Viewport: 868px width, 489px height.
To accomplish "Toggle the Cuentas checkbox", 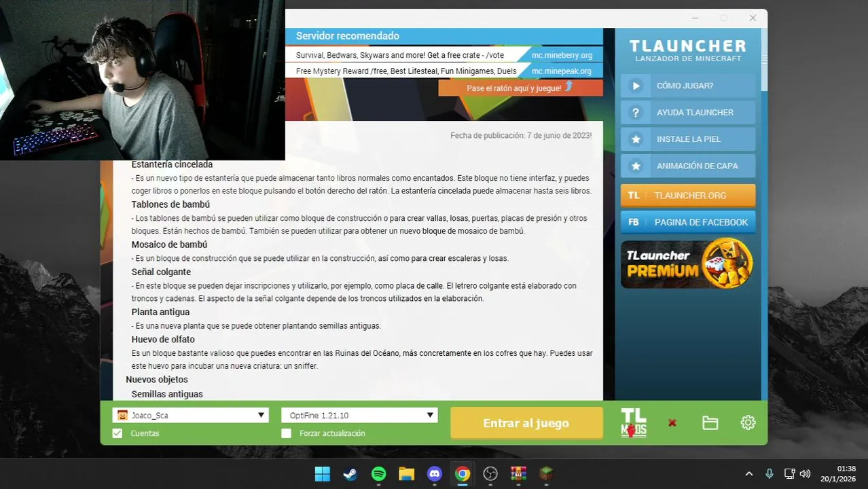I will [x=117, y=433].
